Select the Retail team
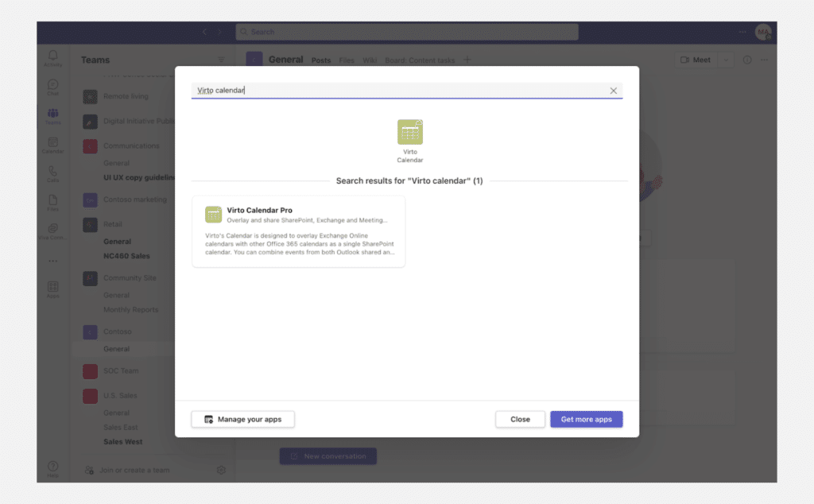Image resolution: width=814 pixels, height=504 pixels. (113, 225)
